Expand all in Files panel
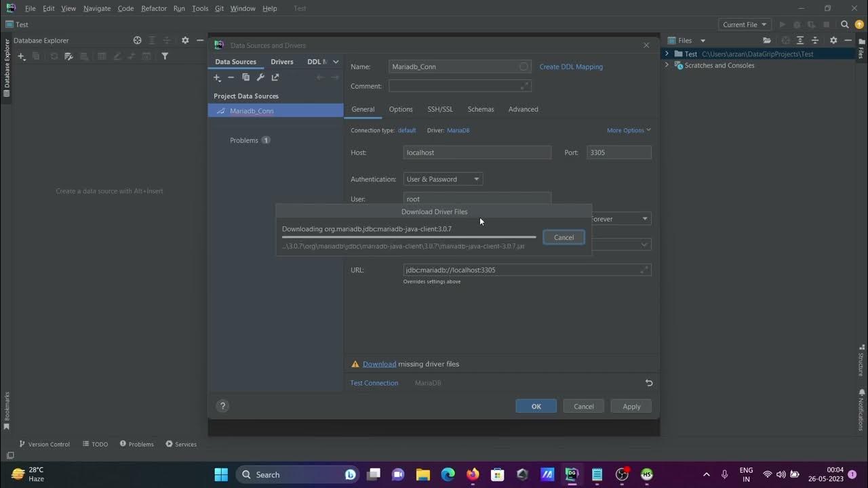Viewport: 868px width, 488px height. pos(800,41)
